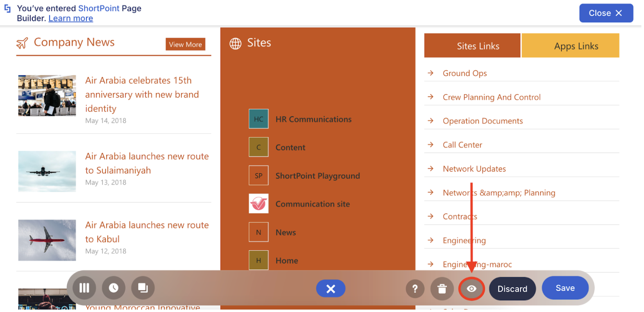This screenshot has height=312, width=644.
Task: Click the Sites globe icon
Action: pyautogui.click(x=236, y=43)
